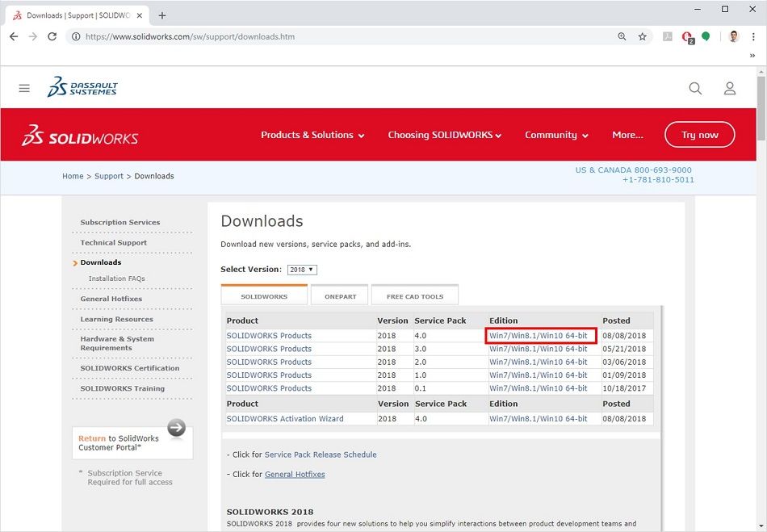Open the Select Version dropdown
This screenshot has height=532, width=767.
click(302, 269)
